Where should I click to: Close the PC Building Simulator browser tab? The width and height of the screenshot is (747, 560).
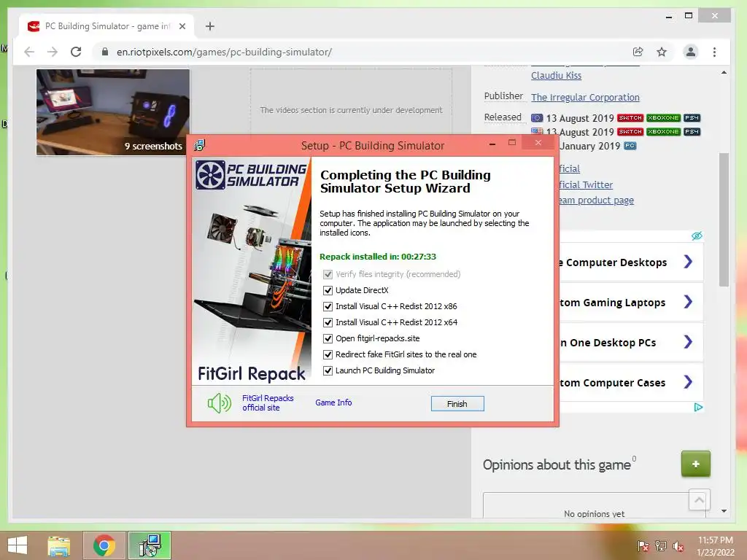tap(182, 26)
